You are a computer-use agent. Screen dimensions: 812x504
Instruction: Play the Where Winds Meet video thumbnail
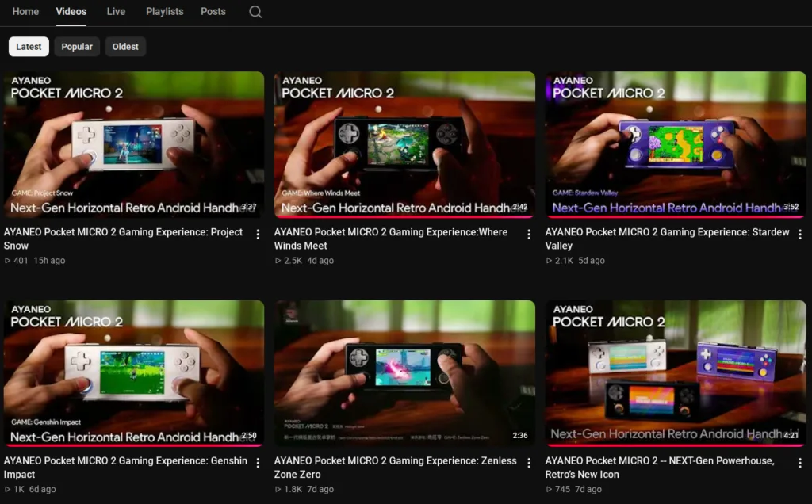pos(404,144)
